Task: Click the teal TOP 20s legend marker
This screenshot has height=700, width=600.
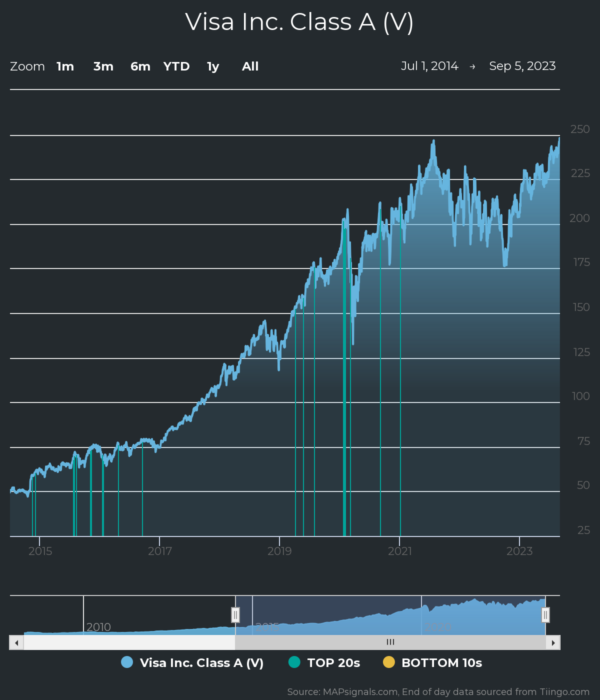Action: 294,662
